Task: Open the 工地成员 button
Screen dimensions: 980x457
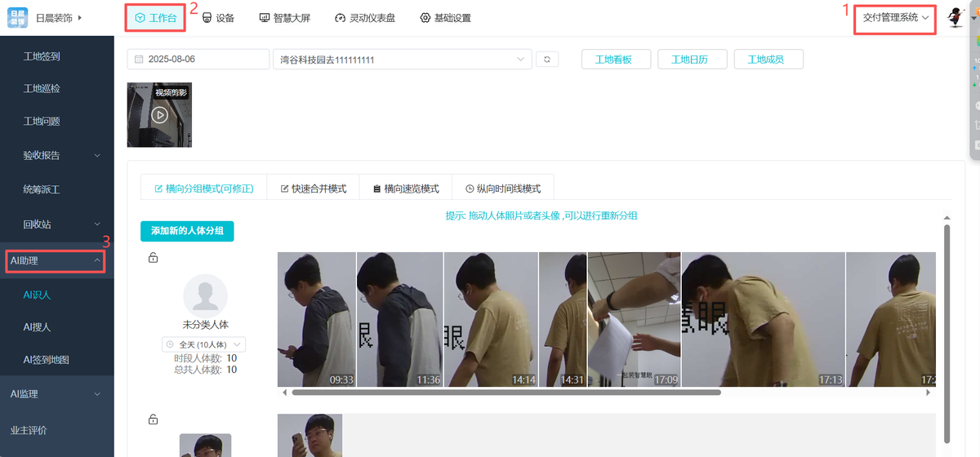Action: 769,60
